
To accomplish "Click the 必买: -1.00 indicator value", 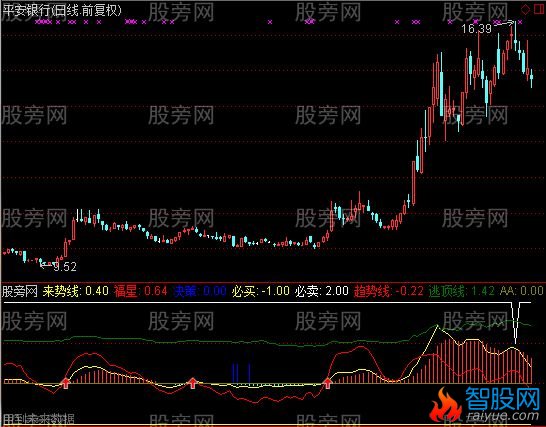I will pyautogui.click(x=260, y=291).
